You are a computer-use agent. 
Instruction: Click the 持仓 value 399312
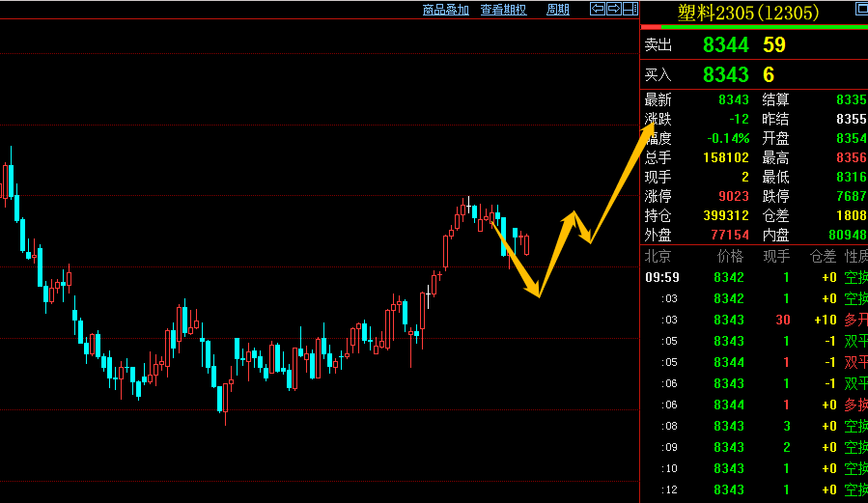tap(726, 216)
